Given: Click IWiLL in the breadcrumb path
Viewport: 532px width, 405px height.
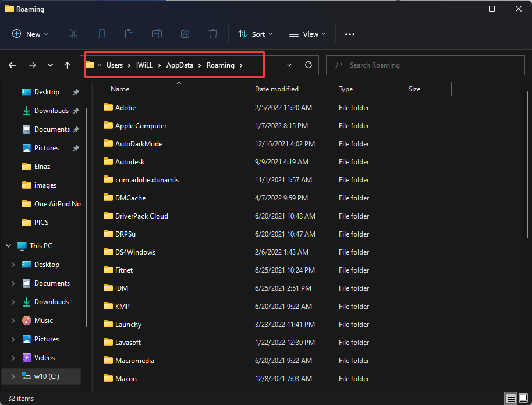Looking at the screenshot, I should click(144, 65).
